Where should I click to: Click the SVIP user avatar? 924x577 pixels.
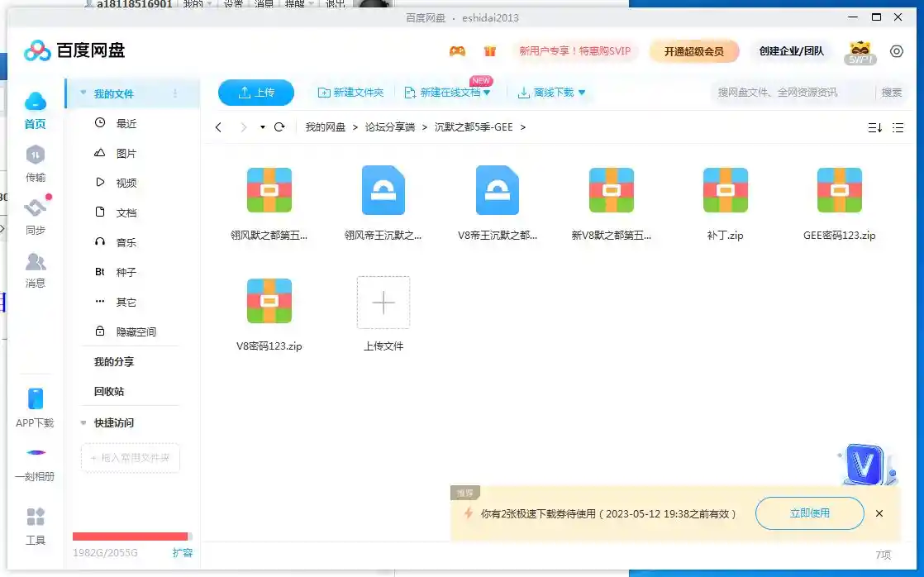[x=860, y=52]
